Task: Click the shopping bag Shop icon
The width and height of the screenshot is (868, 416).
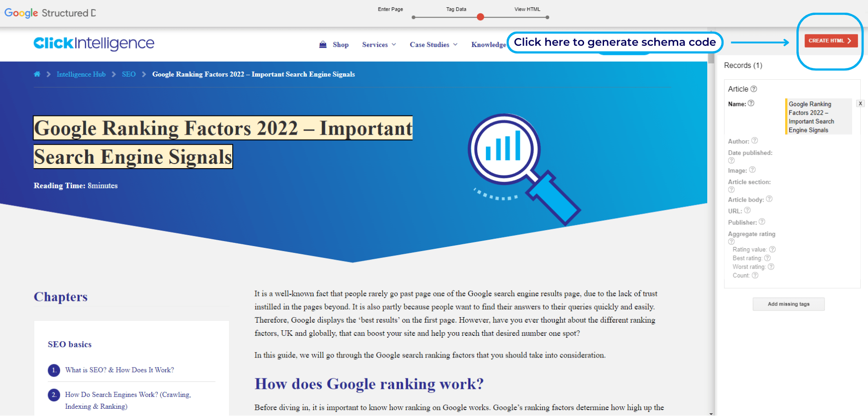Action: pos(323,44)
